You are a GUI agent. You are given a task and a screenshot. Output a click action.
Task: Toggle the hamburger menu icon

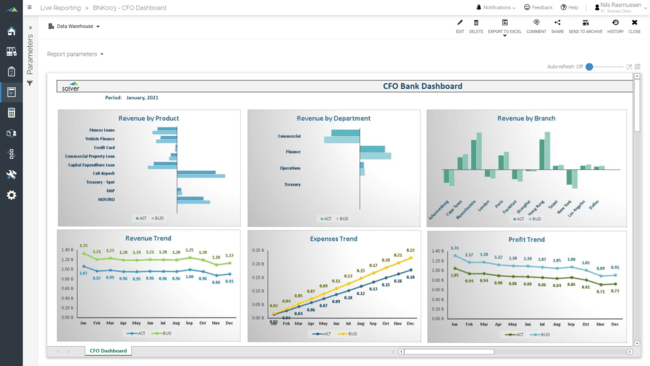pos(29,7)
